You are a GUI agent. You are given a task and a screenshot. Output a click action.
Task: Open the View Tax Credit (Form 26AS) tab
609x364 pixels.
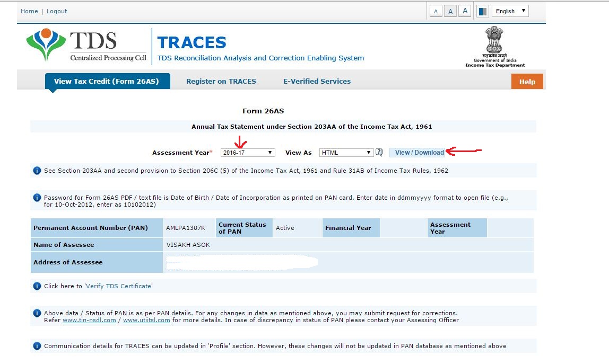tap(107, 81)
